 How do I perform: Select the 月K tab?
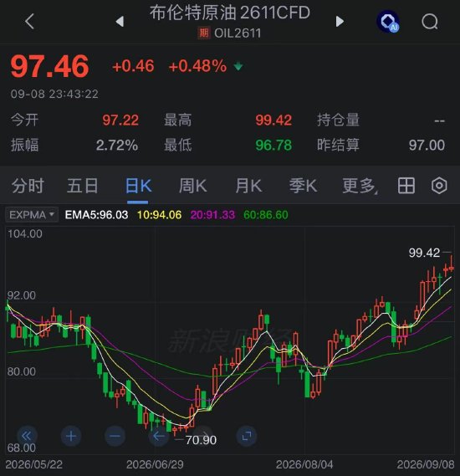(248, 186)
